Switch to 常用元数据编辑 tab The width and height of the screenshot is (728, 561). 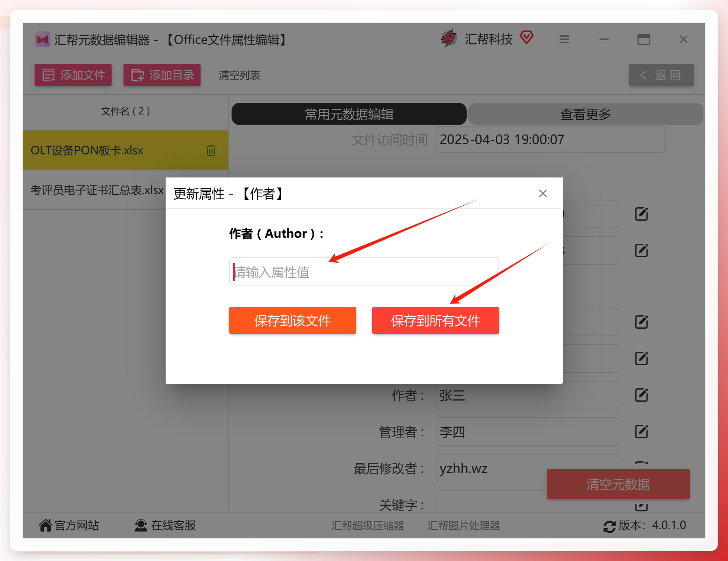(x=349, y=114)
